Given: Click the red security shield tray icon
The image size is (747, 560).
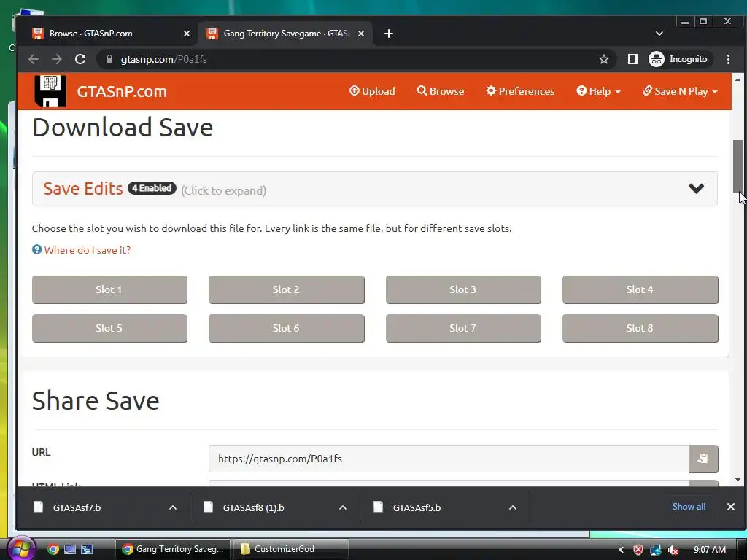Looking at the screenshot, I should (638, 550).
